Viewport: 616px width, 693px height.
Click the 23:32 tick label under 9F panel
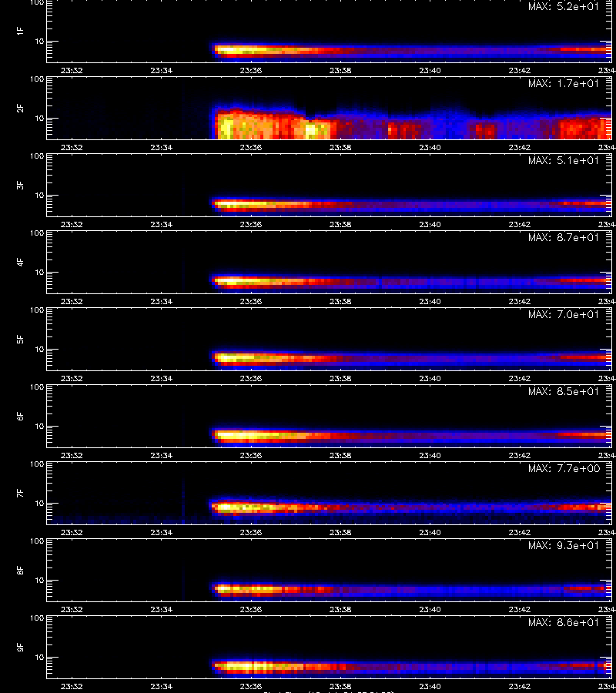pos(72,686)
